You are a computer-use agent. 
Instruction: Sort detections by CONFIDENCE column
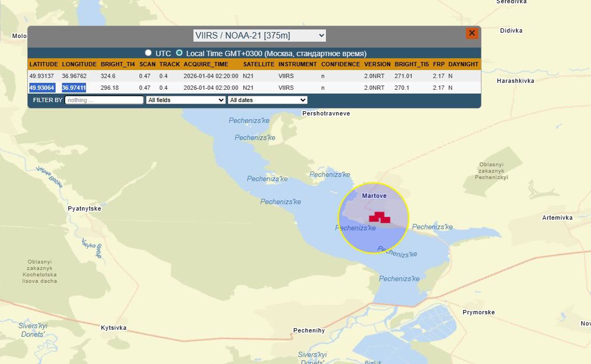click(340, 64)
